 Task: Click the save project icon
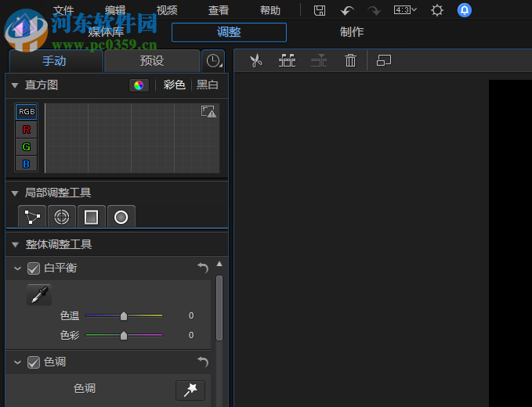(x=319, y=10)
